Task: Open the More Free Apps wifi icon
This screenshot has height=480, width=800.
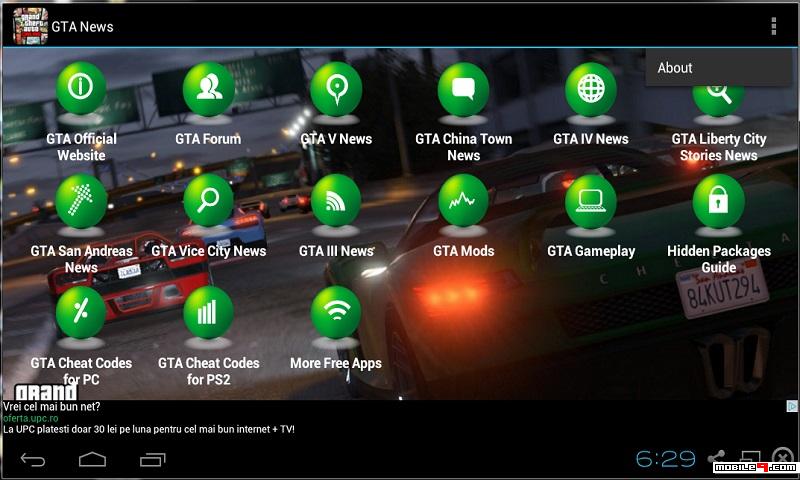Action: [336, 313]
